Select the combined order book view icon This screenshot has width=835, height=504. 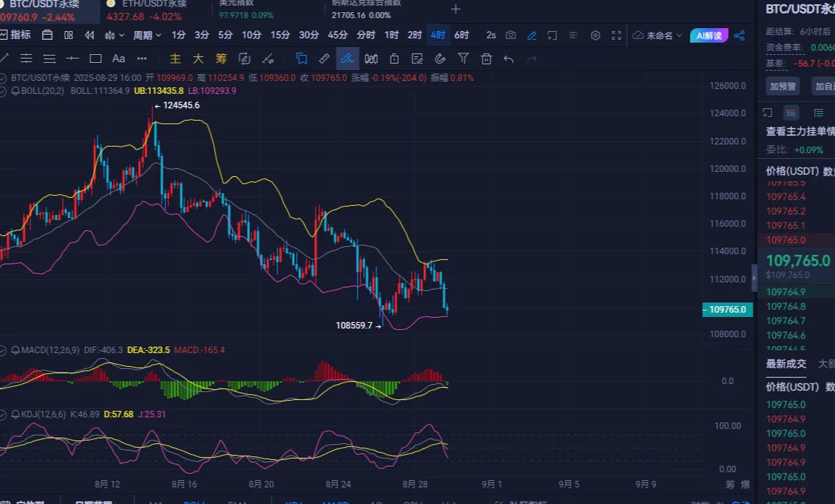(791, 113)
